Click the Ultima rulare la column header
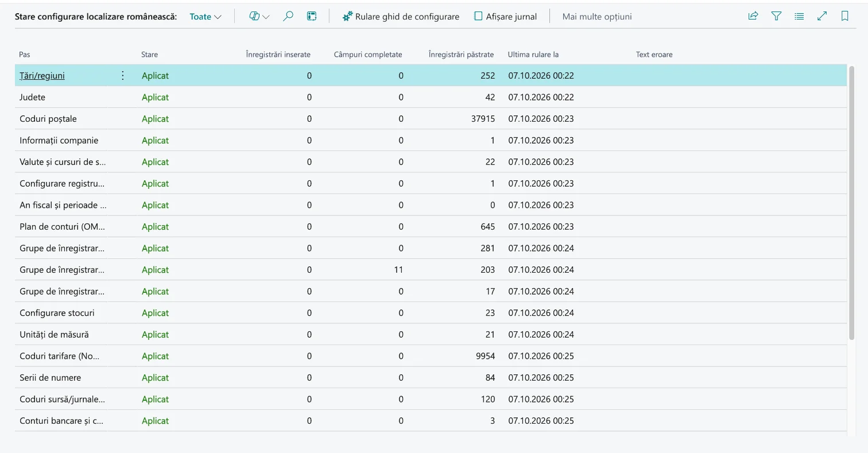Viewport: 868px width, 453px height. [533, 55]
